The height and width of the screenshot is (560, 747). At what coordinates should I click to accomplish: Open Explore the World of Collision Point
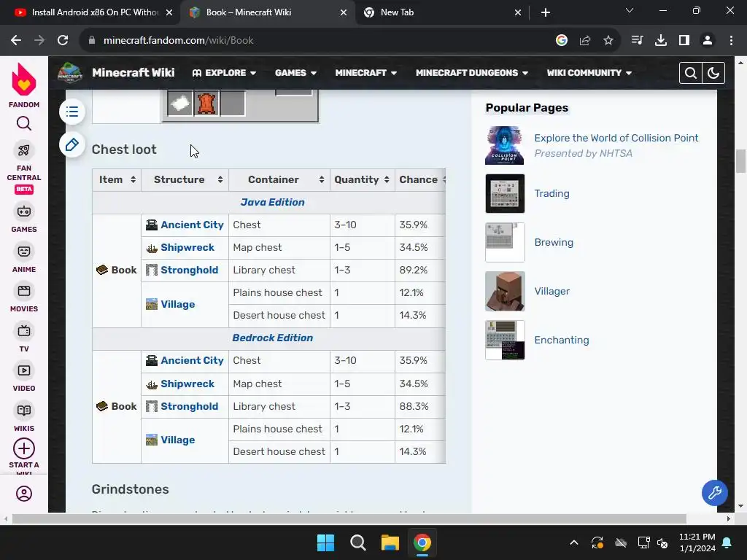[x=616, y=138]
